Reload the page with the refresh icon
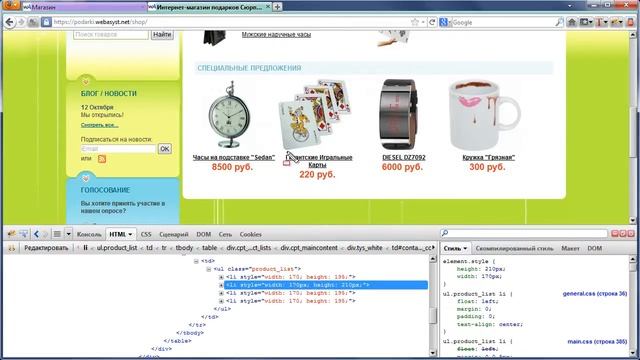The height and width of the screenshot is (360, 640). tap(432, 22)
